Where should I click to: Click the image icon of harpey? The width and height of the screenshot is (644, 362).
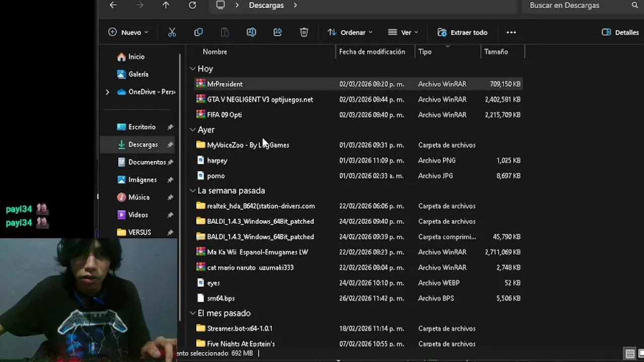(x=201, y=160)
